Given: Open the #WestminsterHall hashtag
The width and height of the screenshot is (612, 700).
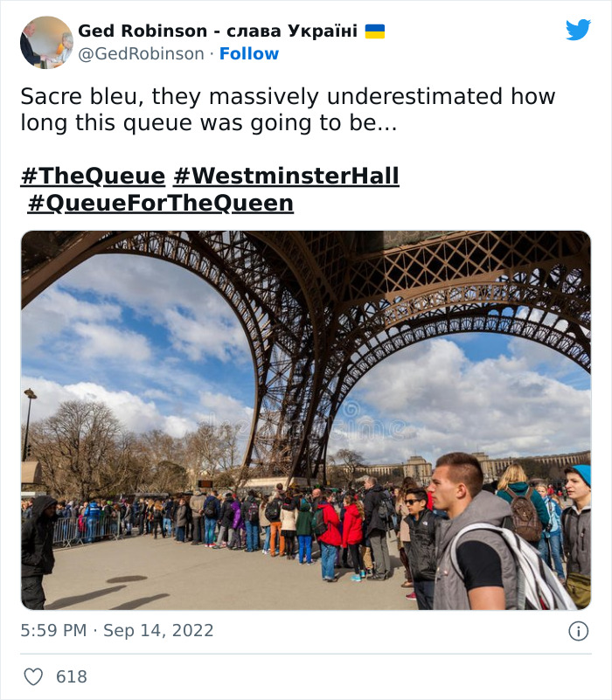Looking at the screenshot, I should (x=286, y=176).
